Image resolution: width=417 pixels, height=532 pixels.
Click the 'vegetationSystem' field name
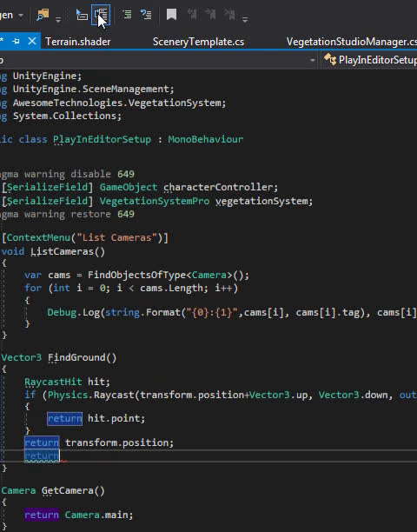[x=262, y=201]
